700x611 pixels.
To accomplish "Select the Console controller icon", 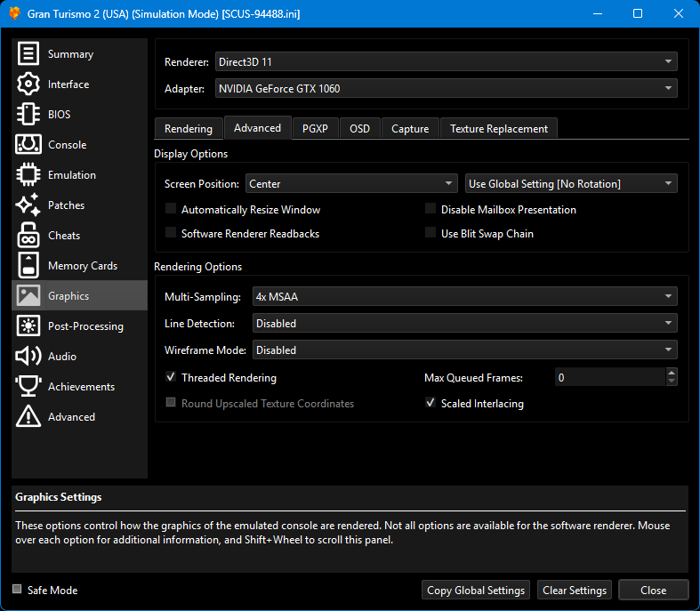I will point(28,145).
